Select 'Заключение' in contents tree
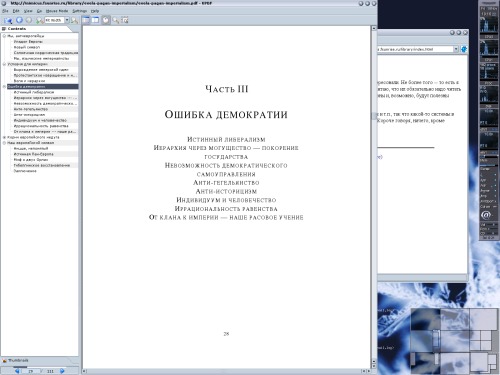 click(25, 171)
